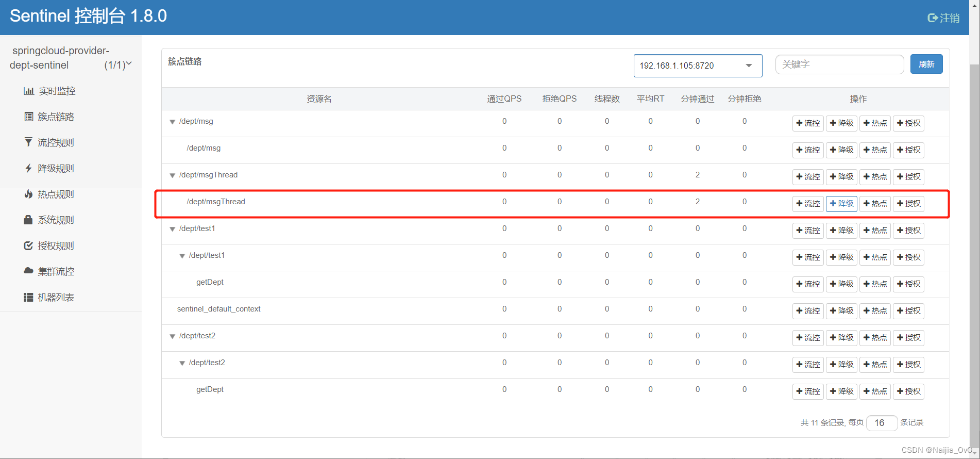Viewport: 980px width, 459px height.
Task: Click the funnel icon for 流控规则
Action: (x=28, y=142)
